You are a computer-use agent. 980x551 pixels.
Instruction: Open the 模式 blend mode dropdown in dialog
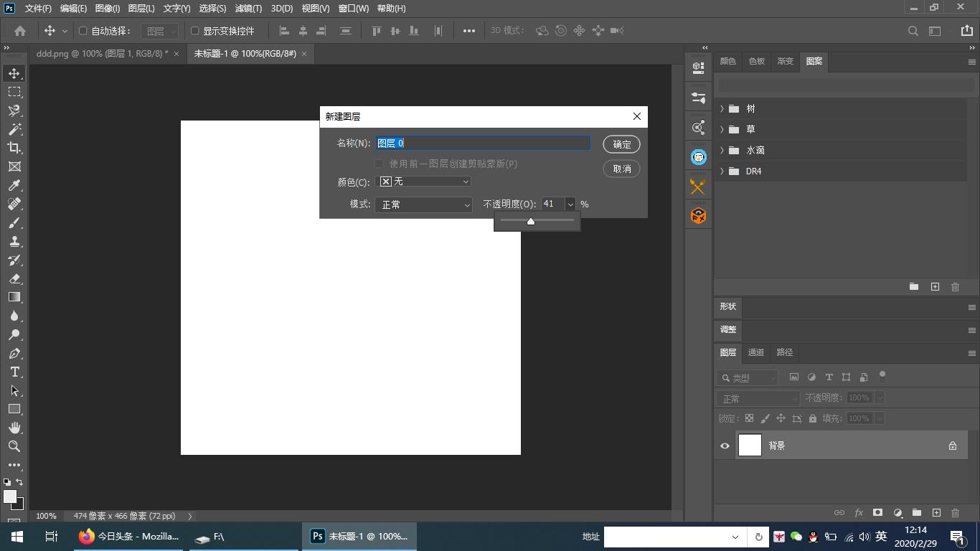[x=423, y=204]
